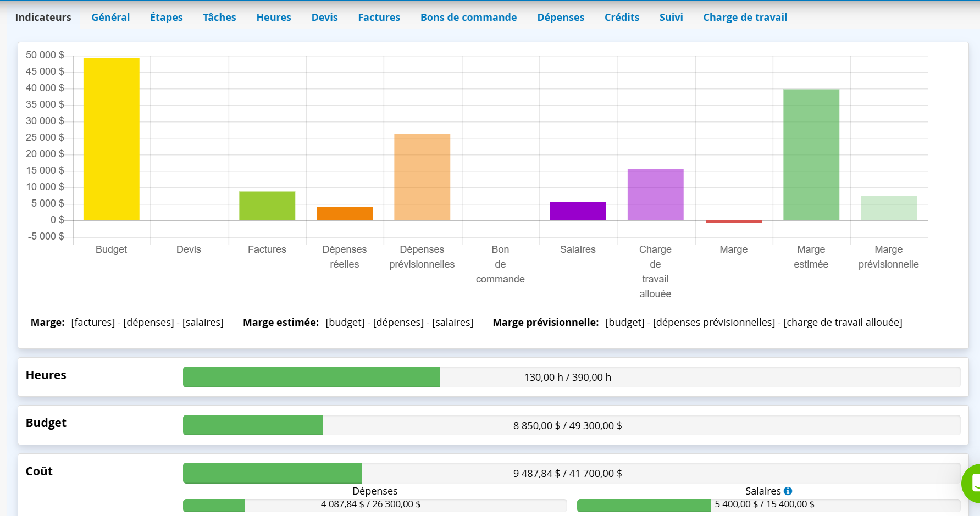Click the "50 000 $" axis value
Screen dimensions: 980x516
45,55
